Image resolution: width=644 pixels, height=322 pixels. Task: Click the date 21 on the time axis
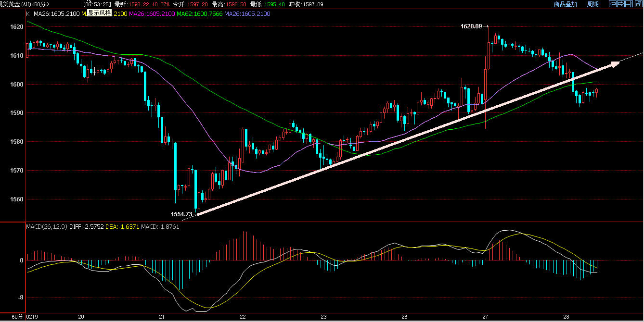coord(162,317)
